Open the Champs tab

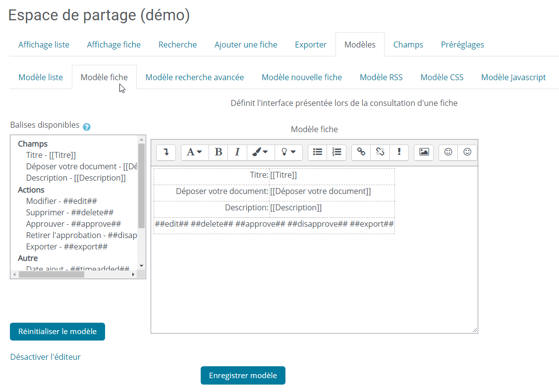[408, 45]
